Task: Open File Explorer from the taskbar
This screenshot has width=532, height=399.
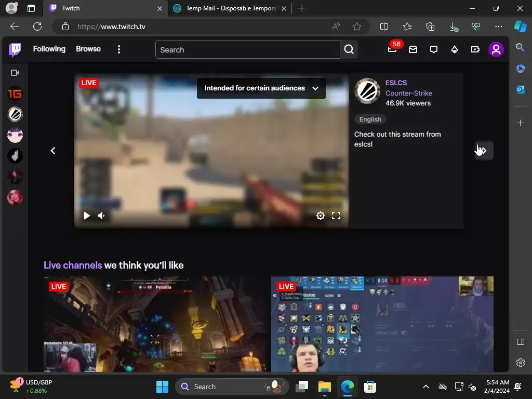Action: [x=324, y=387]
